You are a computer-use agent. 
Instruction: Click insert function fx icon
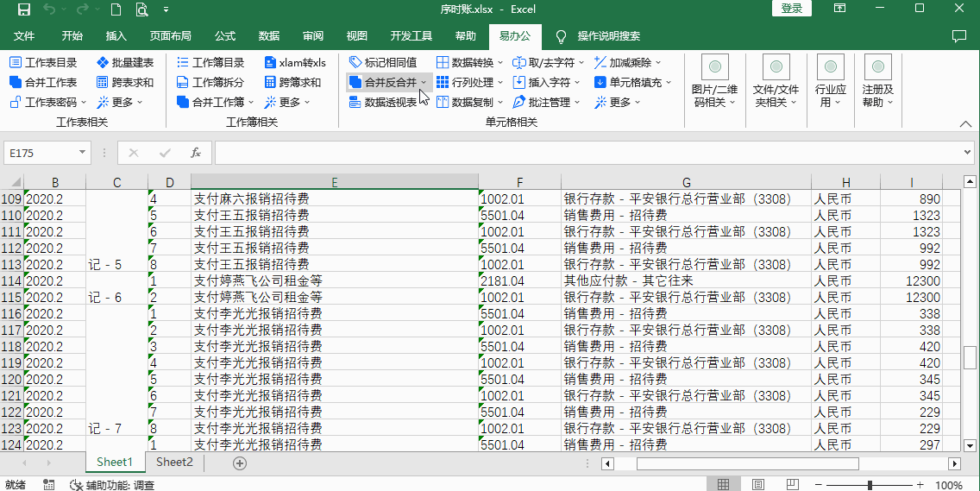pos(196,154)
